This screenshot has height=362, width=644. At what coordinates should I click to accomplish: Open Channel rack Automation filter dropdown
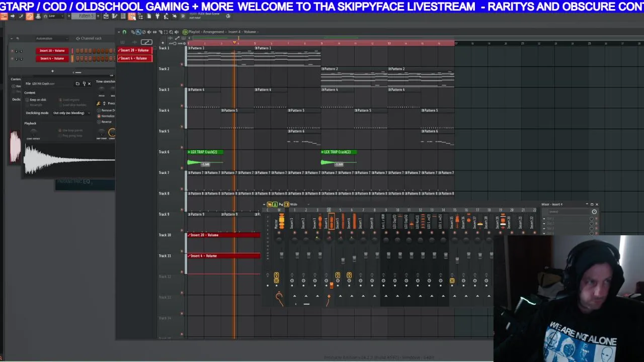[x=52, y=38]
